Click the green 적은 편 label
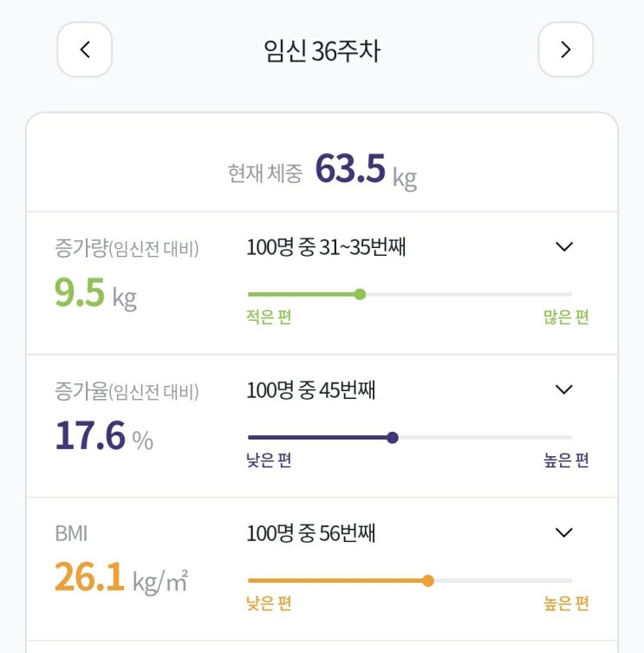 269,317
